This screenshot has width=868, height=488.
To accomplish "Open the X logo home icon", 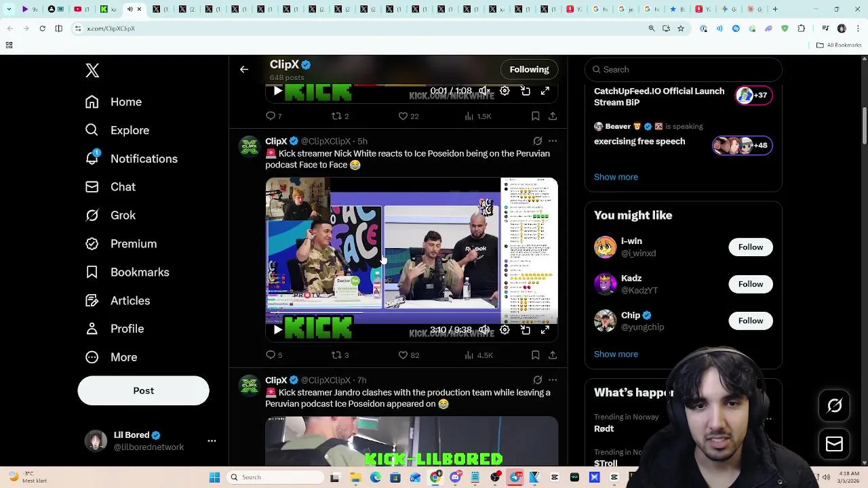I will pos(92,70).
